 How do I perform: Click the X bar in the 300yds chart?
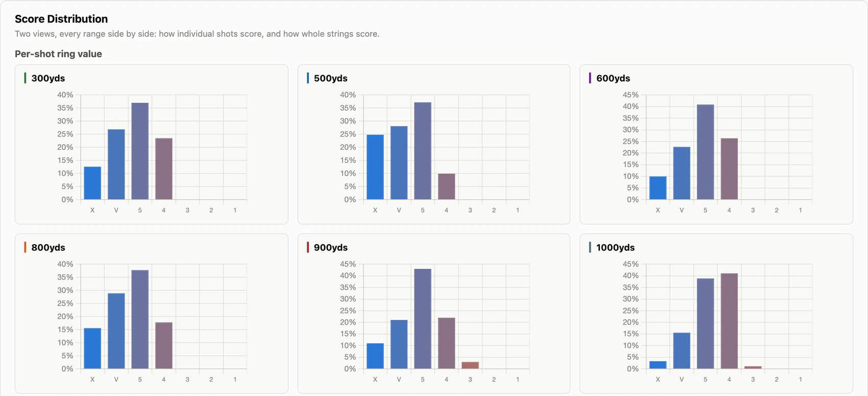(x=92, y=183)
